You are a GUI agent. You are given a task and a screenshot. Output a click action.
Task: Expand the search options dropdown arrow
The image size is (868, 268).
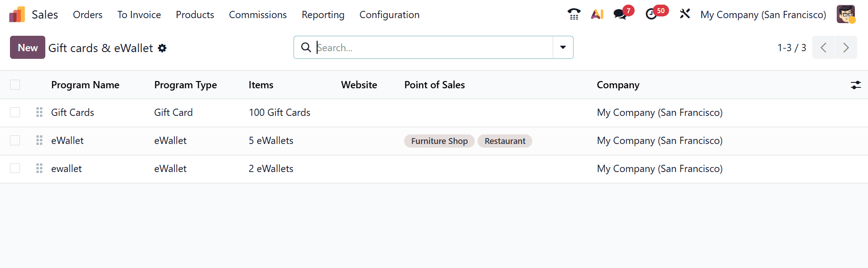(563, 48)
